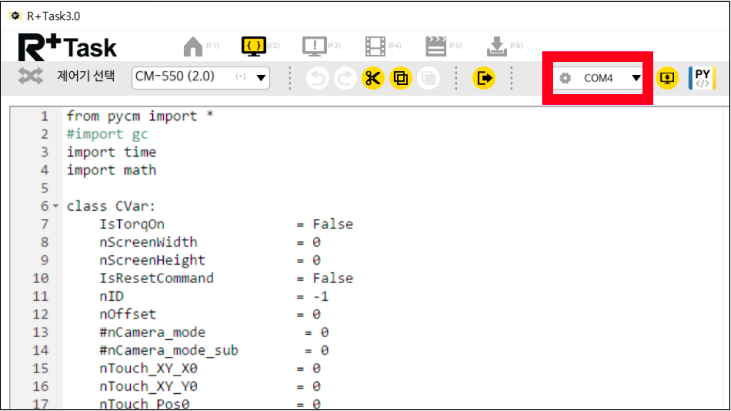
Task: Open the monitor alert tab (F3)
Action: pyautogui.click(x=314, y=47)
